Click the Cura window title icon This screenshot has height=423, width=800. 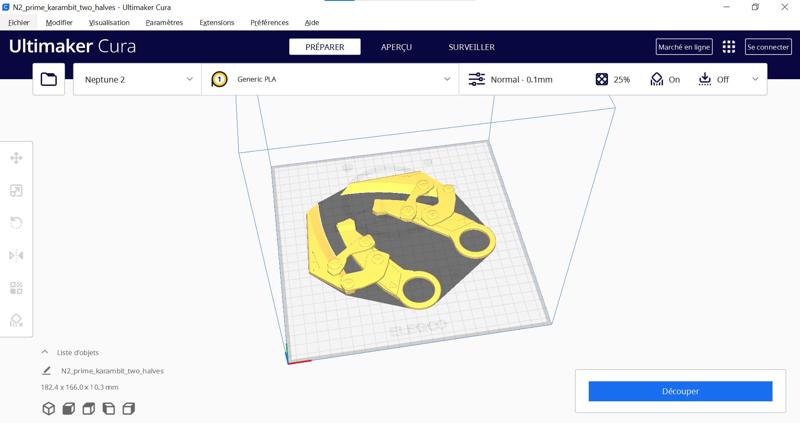click(6, 7)
